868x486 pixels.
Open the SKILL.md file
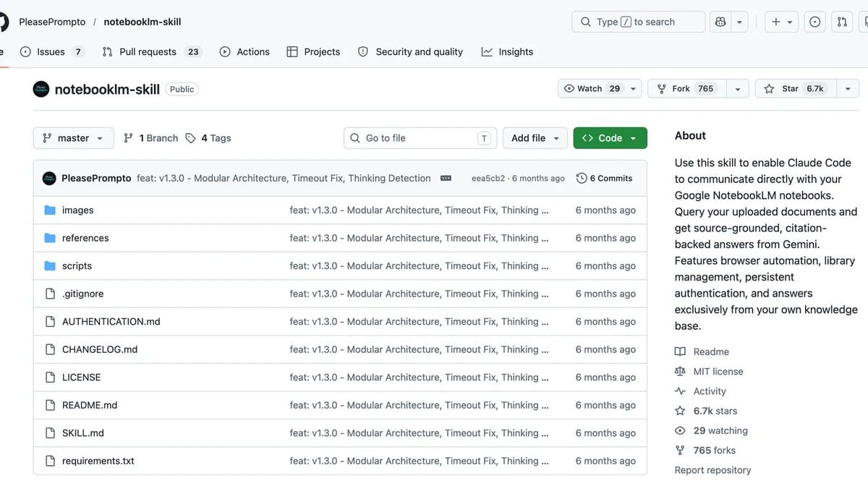(x=83, y=433)
